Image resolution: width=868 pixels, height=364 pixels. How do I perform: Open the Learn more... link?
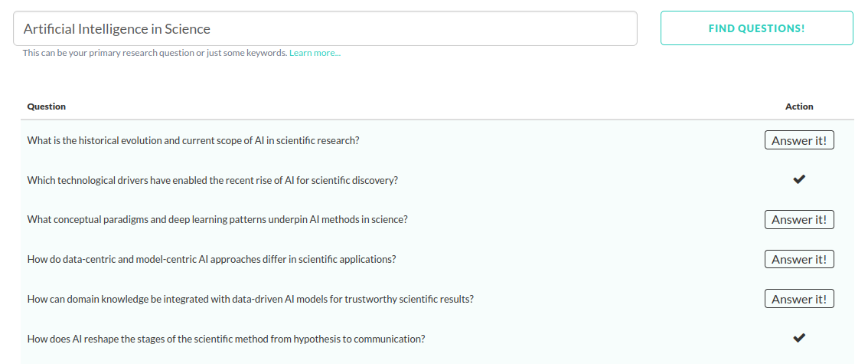click(x=315, y=53)
